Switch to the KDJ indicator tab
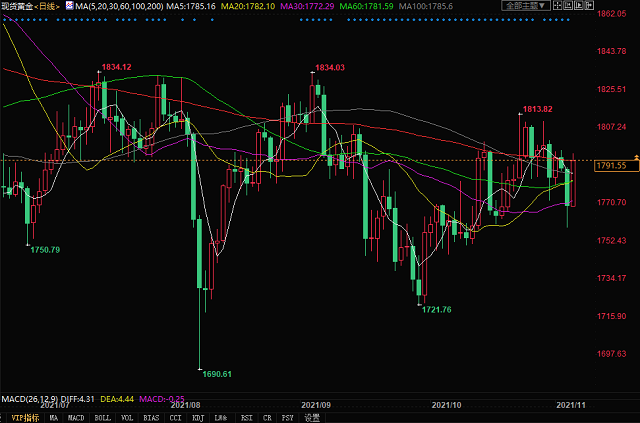 pyautogui.click(x=197, y=417)
